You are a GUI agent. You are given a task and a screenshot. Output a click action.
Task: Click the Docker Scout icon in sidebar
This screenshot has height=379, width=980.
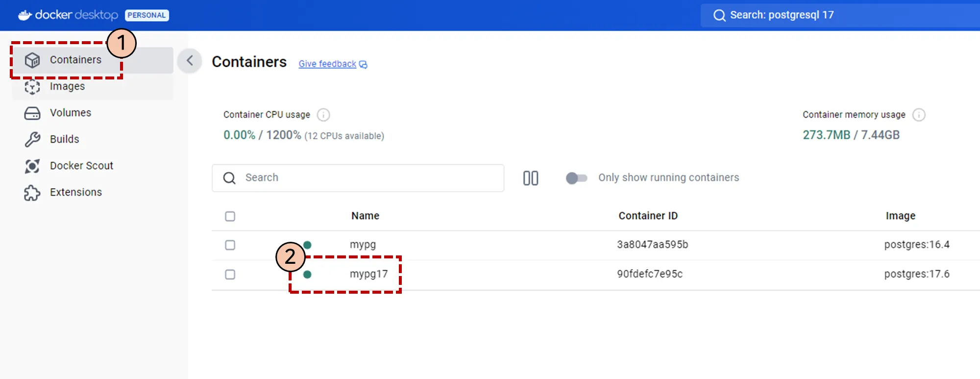click(32, 166)
